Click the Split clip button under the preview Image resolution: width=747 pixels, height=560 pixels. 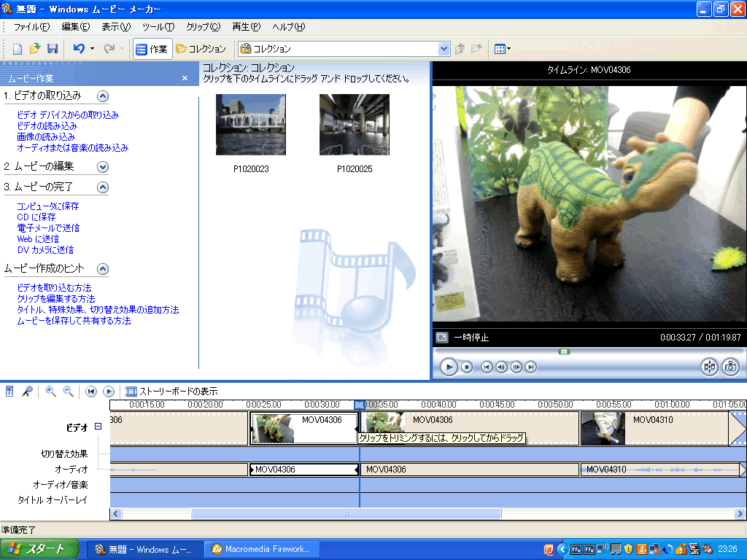tap(709, 367)
